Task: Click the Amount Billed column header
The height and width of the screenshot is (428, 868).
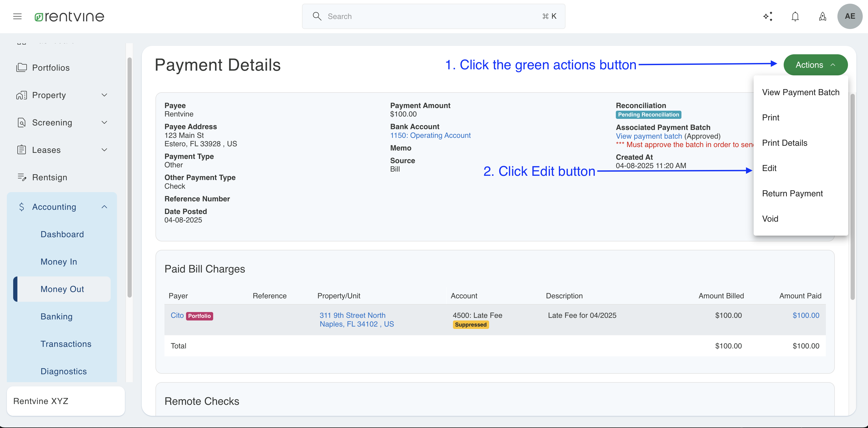Action: click(721, 296)
